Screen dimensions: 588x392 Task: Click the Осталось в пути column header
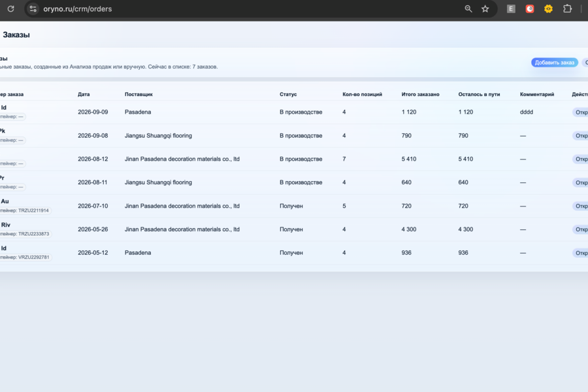[479, 94]
